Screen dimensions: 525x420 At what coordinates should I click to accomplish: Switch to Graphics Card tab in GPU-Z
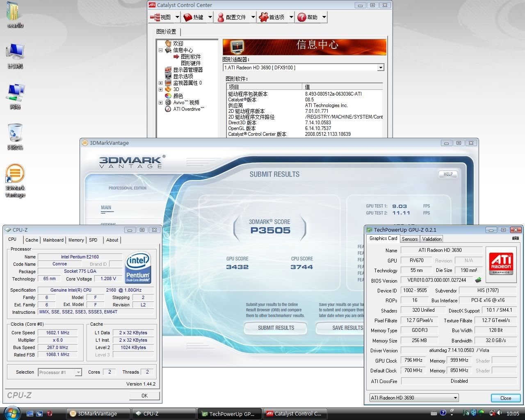[383, 238]
